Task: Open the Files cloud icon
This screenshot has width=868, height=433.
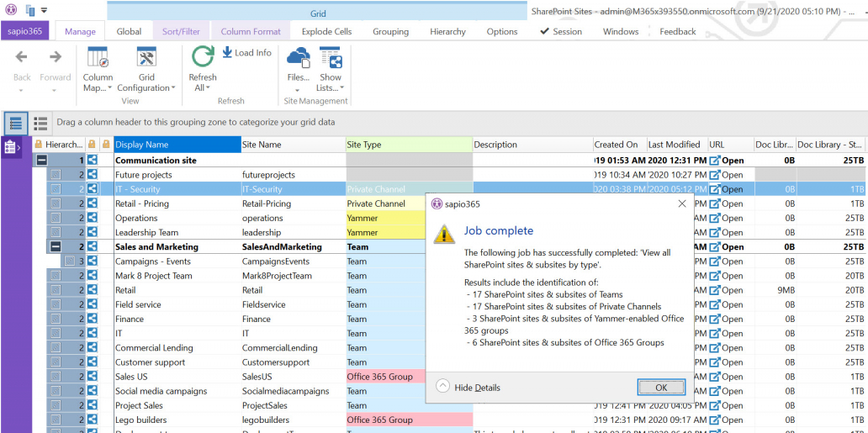Action: (299, 57)
